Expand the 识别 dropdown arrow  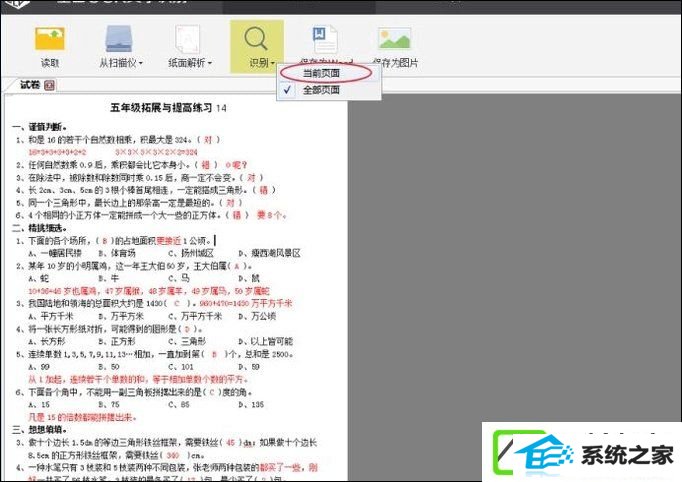tap(273, 64)
